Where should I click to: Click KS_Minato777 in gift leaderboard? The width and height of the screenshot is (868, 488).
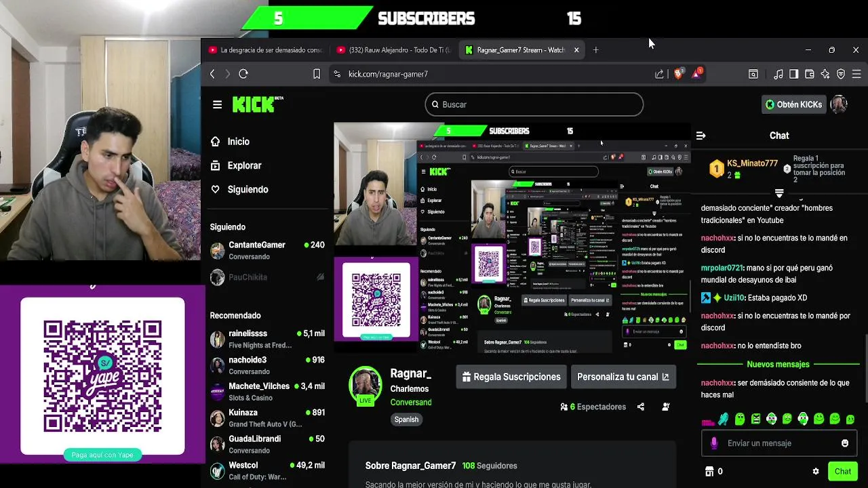[x=752, y=163]
